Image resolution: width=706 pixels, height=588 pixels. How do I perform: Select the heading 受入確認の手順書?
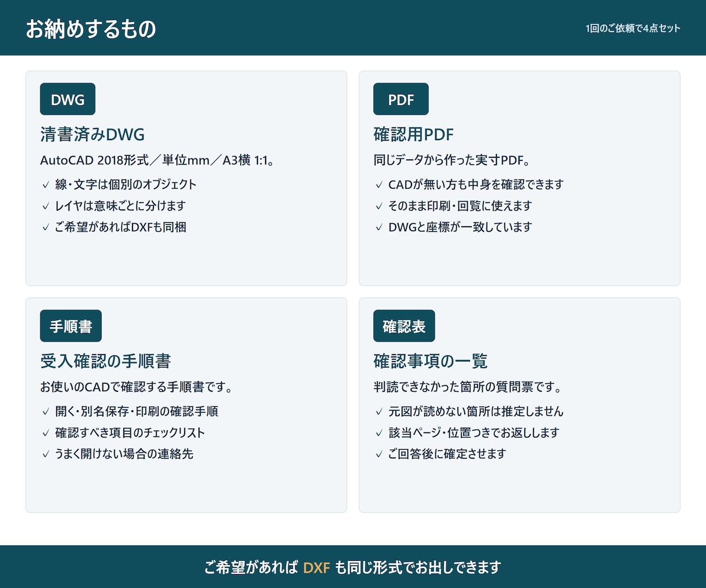tap(105, 361)
